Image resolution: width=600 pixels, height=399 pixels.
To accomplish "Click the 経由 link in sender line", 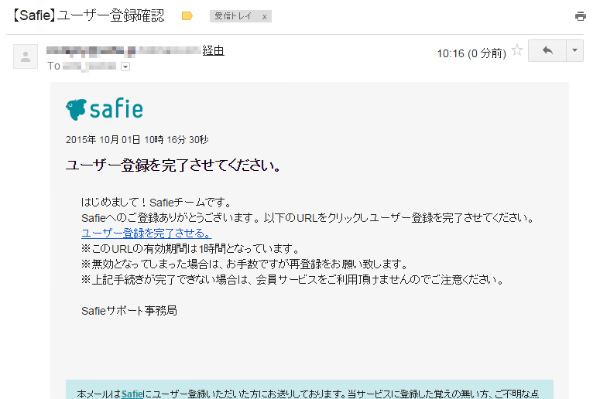I will tap(213, 50).
